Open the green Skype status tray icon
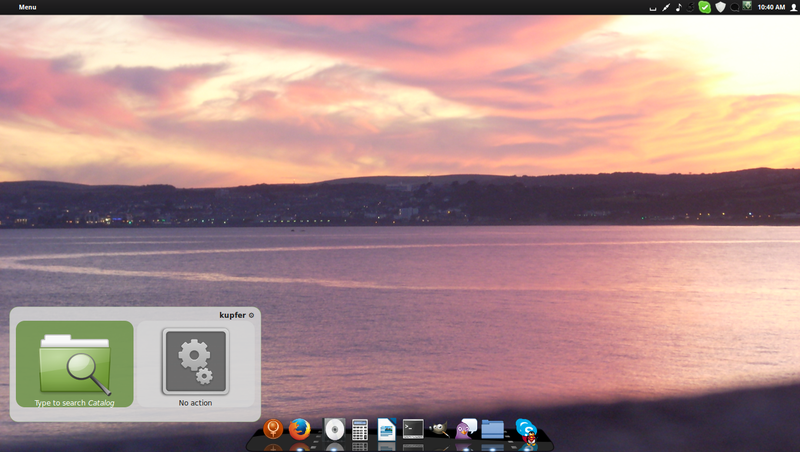The image size is (800, 452). click(705, 7)
